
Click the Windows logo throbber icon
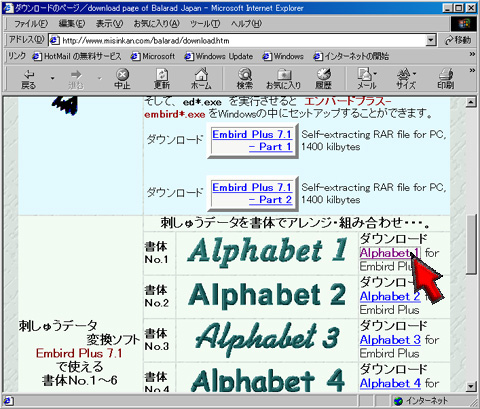464,24
